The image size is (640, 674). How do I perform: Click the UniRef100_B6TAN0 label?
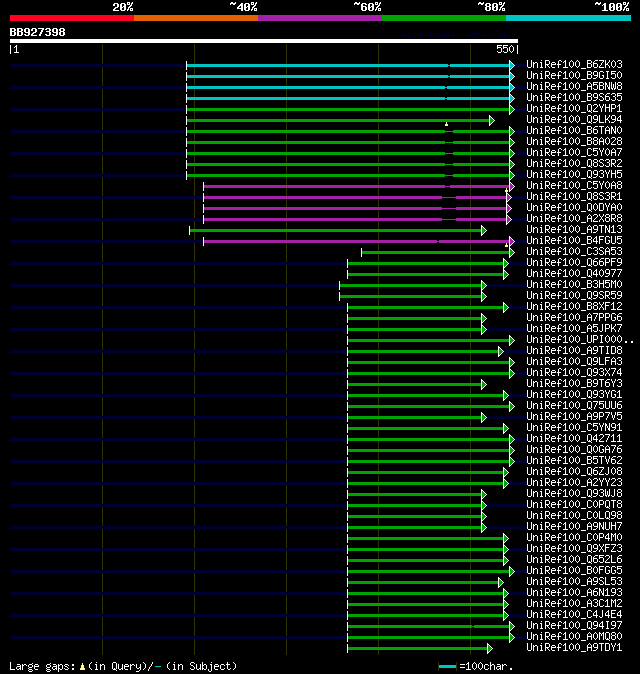(574, 131)
